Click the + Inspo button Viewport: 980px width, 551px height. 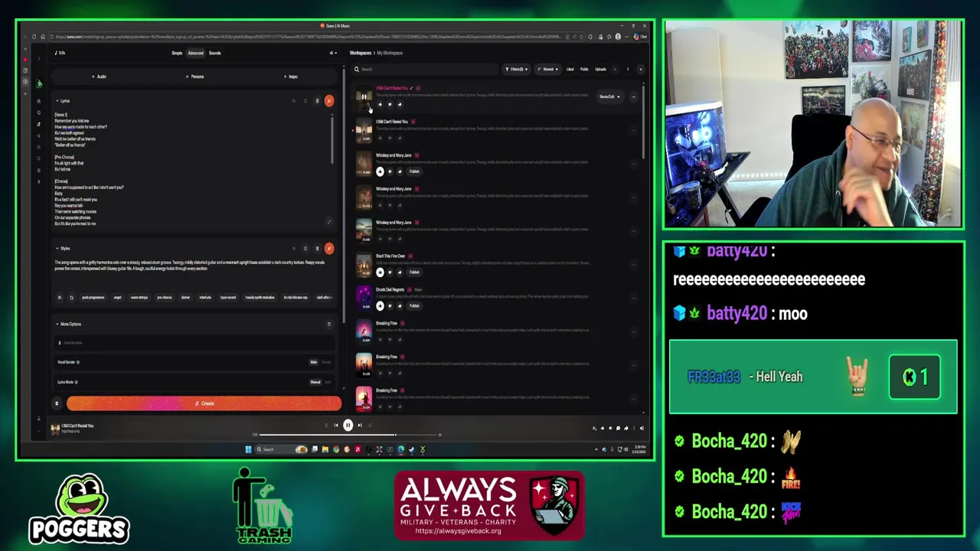click(x=290, y=77)
